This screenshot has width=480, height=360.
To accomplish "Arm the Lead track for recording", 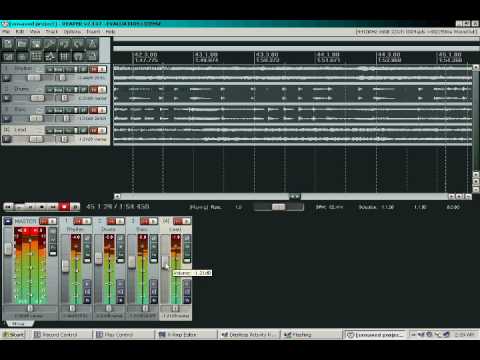I will click(x=6, y=139).
